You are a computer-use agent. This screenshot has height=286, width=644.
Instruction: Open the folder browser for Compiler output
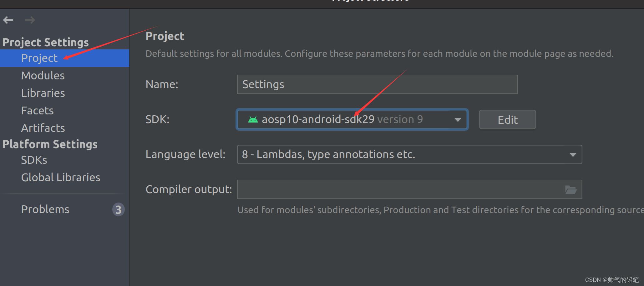(571, 189)
